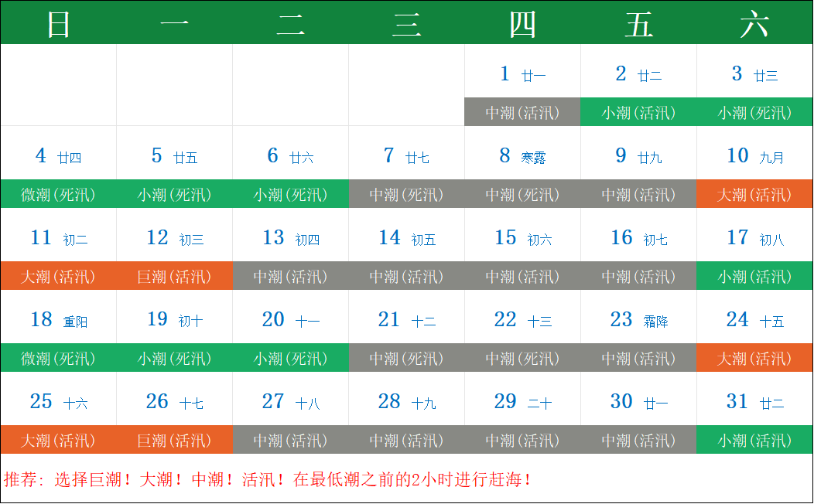Click the green 小潮(死汛) bar under date 3
The width and height of the screenshot is (814, 504).
[755, 112]
